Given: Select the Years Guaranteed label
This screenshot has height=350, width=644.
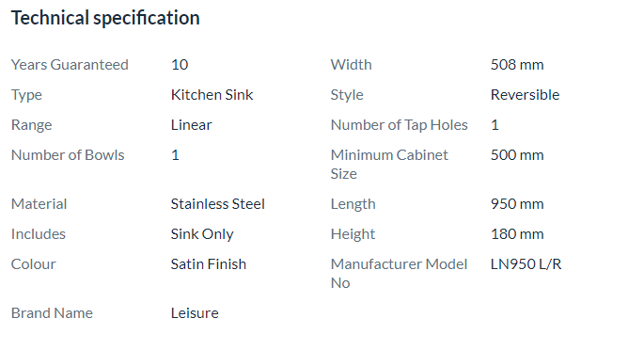Looking at the screenshot, I should click(70, 65).
